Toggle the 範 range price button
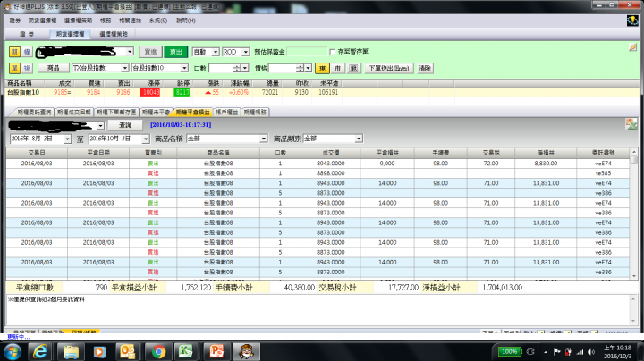The width and height of the screenshot is (644, 361). (x=353, y=68)
